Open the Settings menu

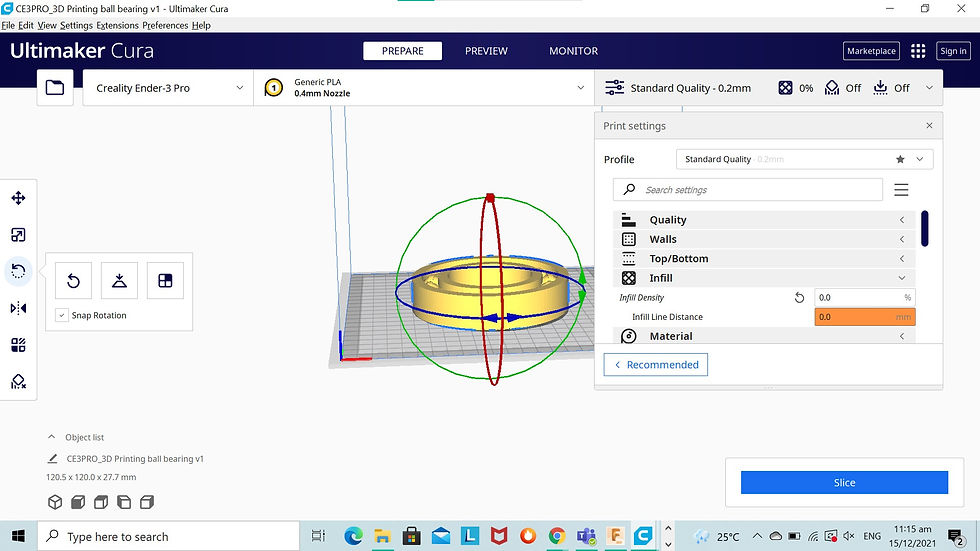click(76, 26)
